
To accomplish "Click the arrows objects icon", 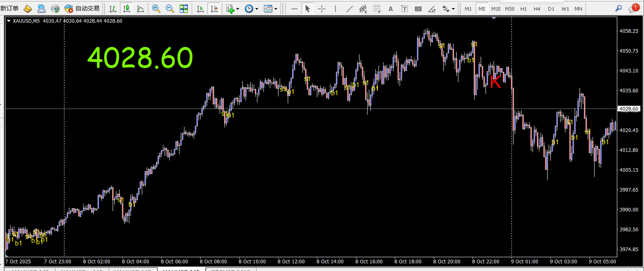I will 446,9.
